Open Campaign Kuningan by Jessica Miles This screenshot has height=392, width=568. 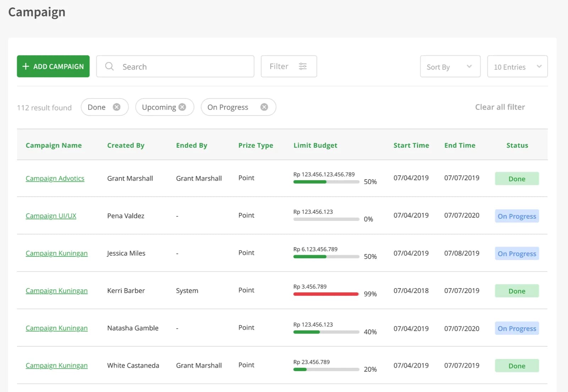[x=56, y=253]
